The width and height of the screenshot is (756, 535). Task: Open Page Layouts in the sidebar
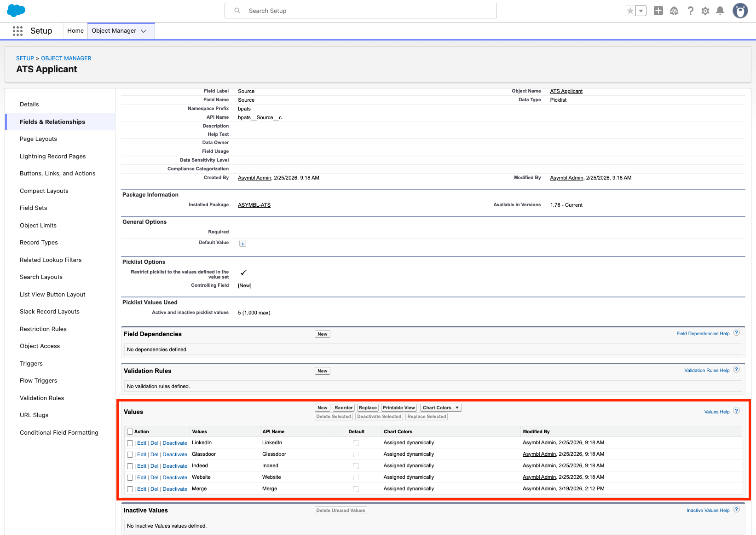coord(38,139)
